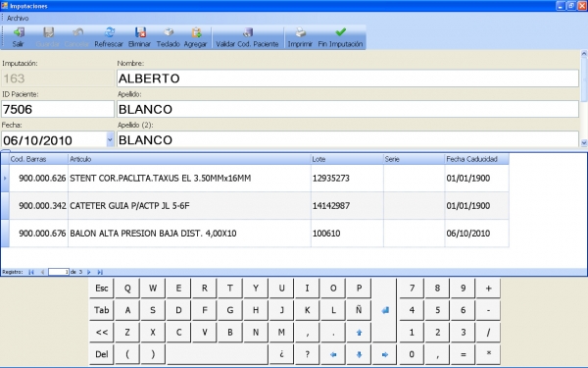This screenshot has width=588, height=368.
Task: Click the Eliminar delete icon
Action: tap(140, 32)
